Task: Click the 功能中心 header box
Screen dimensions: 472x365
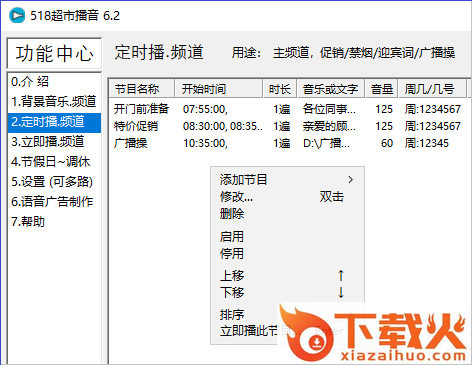Action: 54,53
